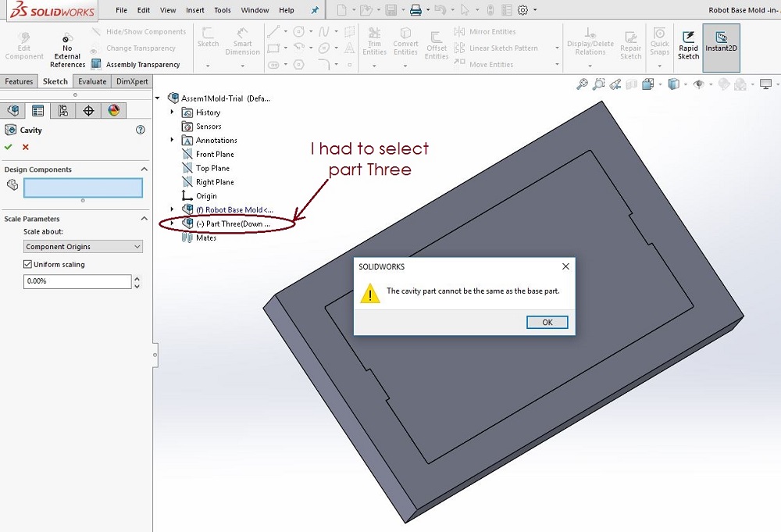Click the Design Components selection box
The height and width of the screenshot is (532, 781).
pos(84,187)
